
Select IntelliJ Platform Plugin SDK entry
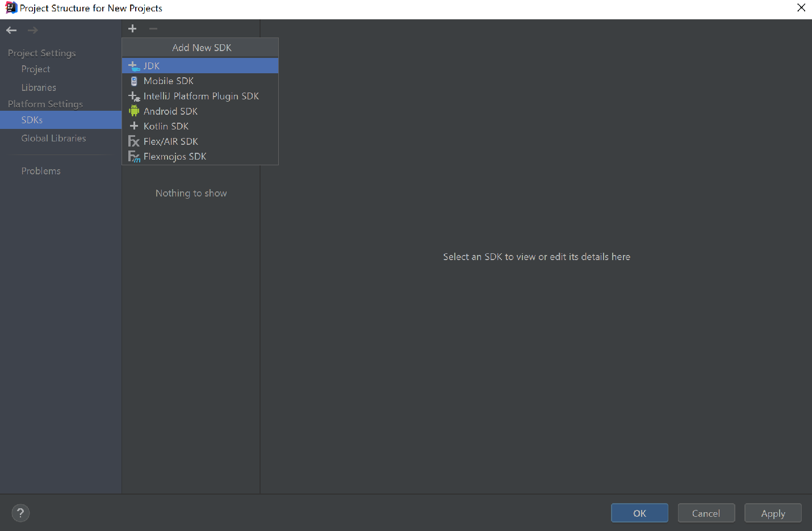tap(200, 95)
